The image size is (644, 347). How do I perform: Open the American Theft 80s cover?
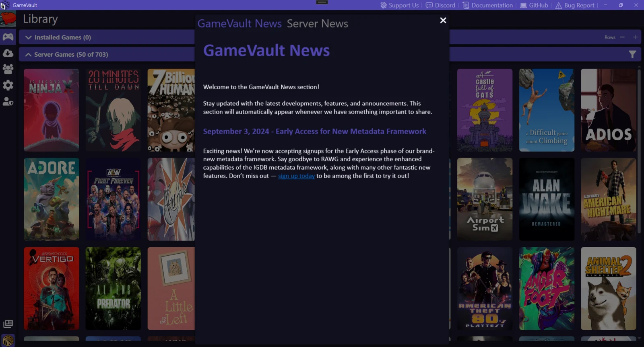(x=485, y=289)
